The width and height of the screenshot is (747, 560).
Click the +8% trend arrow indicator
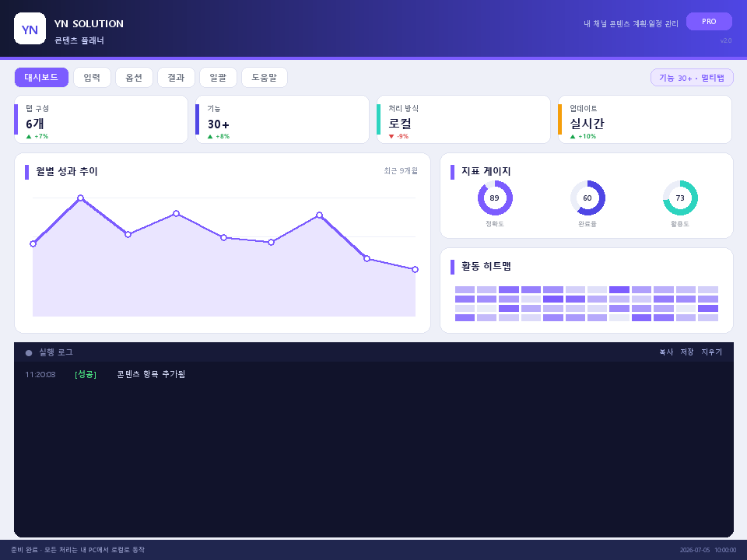219,137
